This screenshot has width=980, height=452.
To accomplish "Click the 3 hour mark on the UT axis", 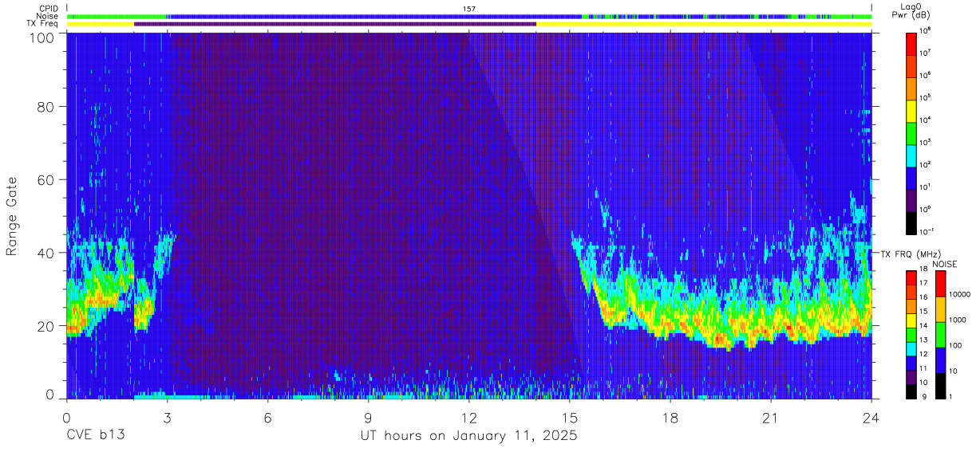I will (167, 418).
